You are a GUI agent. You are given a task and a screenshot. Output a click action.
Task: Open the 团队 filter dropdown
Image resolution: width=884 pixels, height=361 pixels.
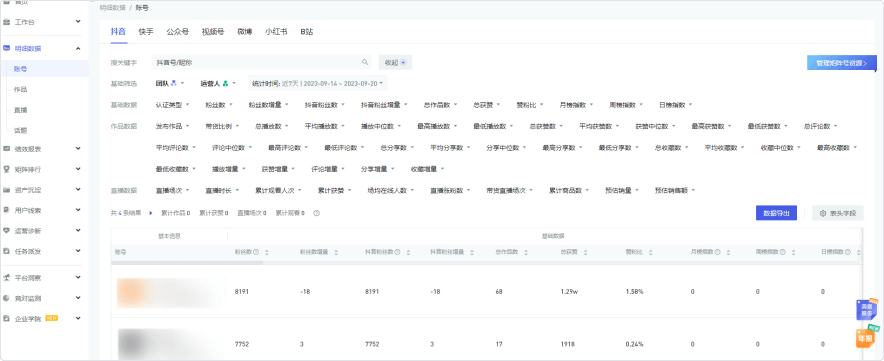(170, 83)
